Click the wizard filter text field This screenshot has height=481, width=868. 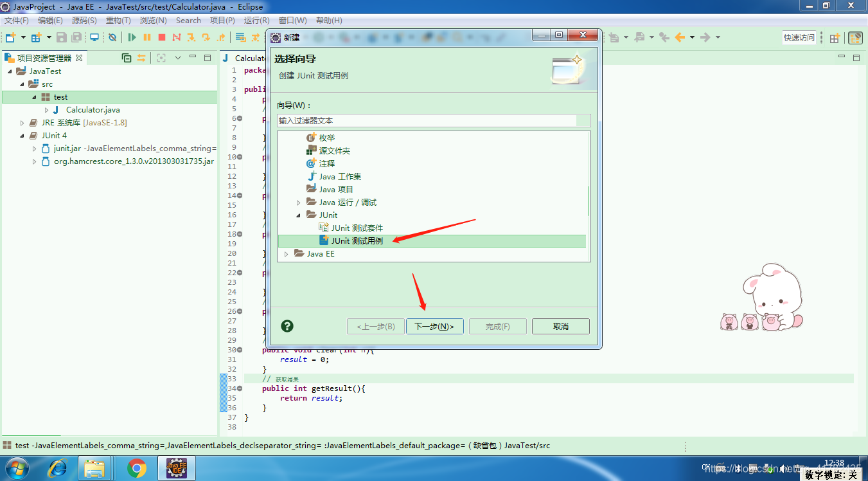434,120
